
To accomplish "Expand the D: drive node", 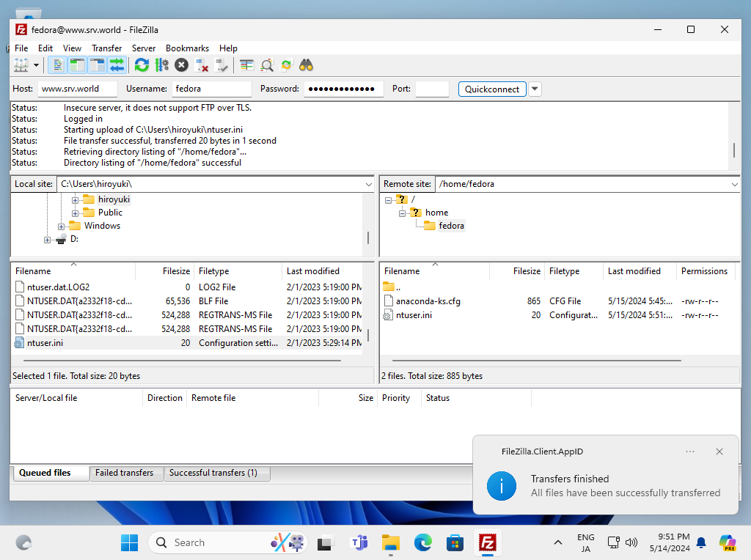I will pos(47,240).
